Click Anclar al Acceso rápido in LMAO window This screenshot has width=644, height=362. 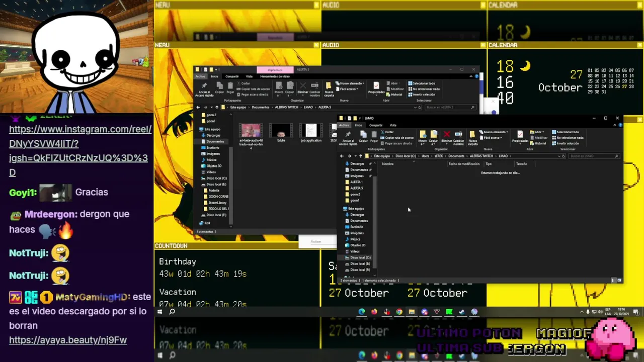pos(348,137)
